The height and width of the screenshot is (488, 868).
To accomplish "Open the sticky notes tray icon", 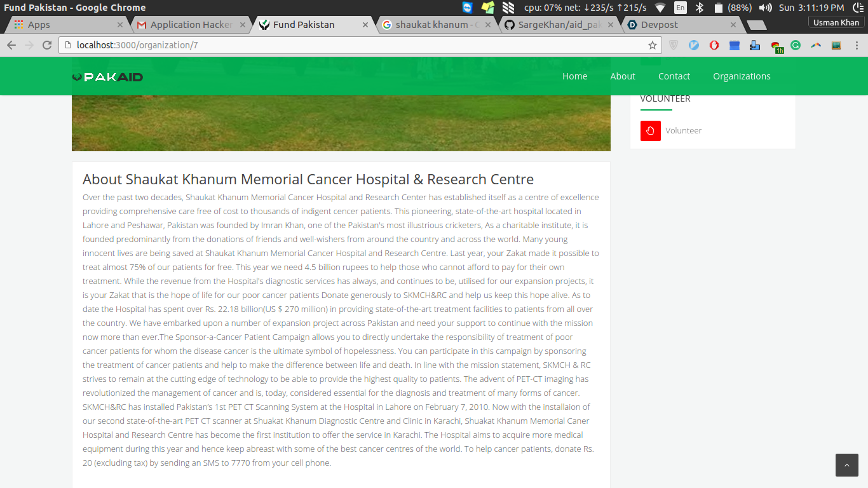I will click(x=488, y=8).
